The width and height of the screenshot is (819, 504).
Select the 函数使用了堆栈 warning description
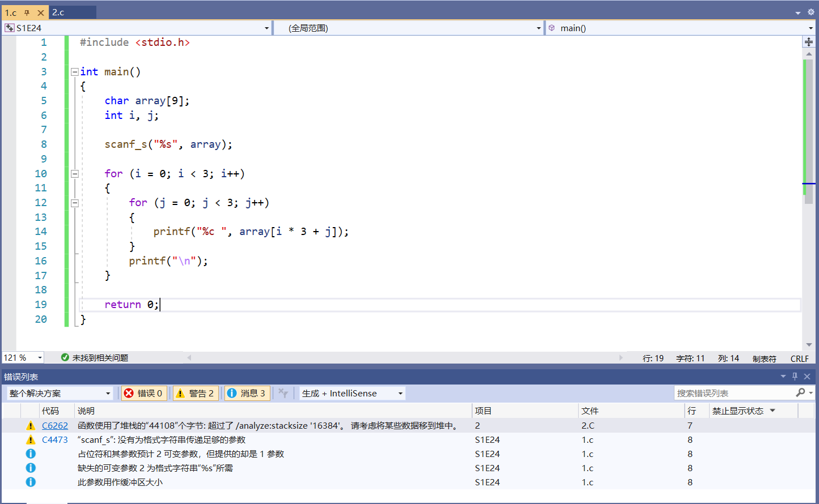268,425
